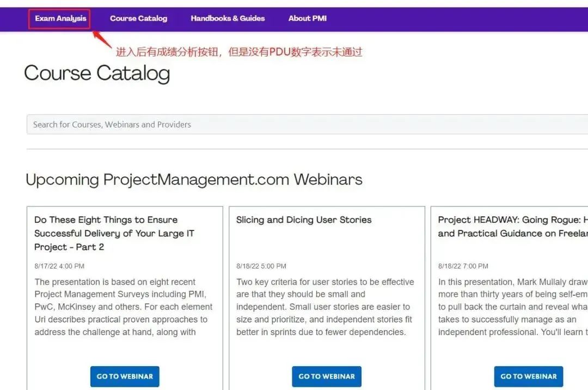The width and height of the screenshot is (588, 390).
Task: Click the 8/18/22 5:00 PM webinar date
Action: 261,266
